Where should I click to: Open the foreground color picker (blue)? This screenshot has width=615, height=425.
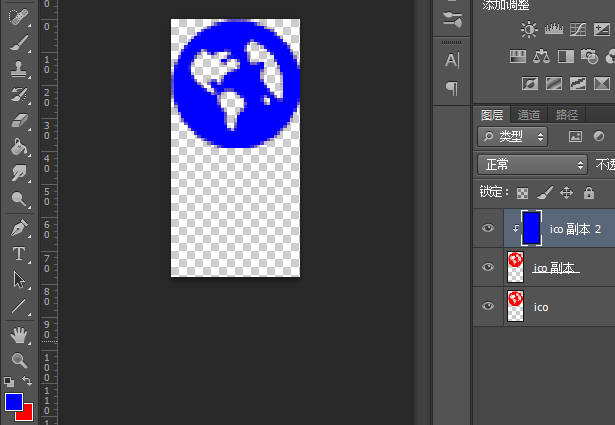[x=14, y=402]
